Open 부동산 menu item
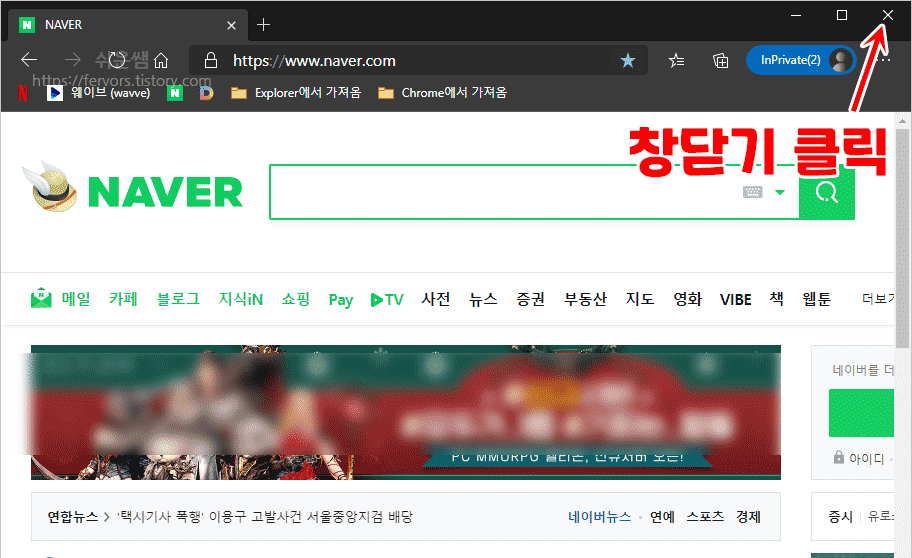912x558 pixels. pos(585,299)
